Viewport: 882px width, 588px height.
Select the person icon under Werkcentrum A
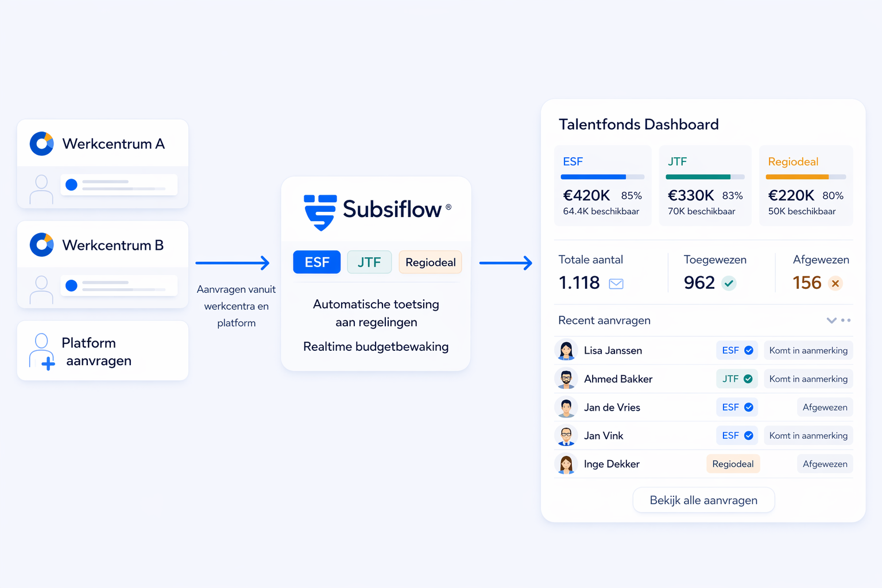coord(41,189)
